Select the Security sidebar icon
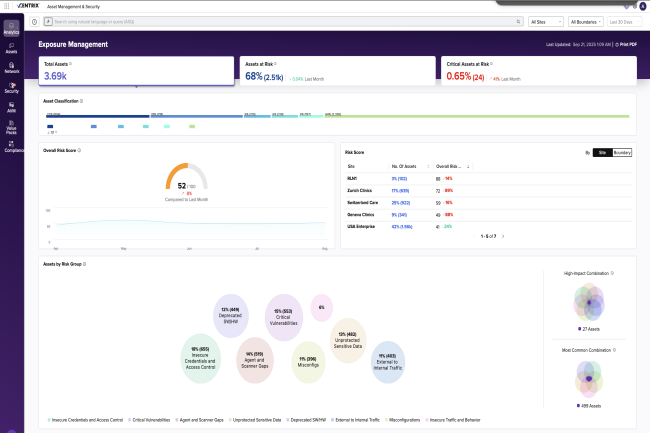 click(x=11, y=87)
